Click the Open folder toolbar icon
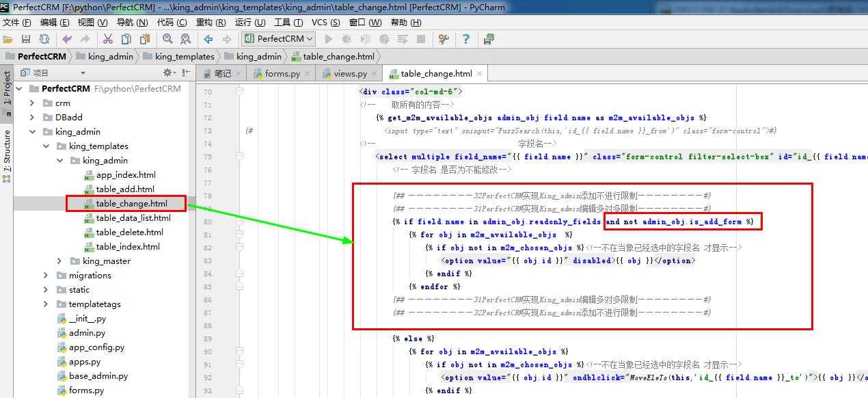The width and height of the screenshot is (868, 398). tap(8, 39)
